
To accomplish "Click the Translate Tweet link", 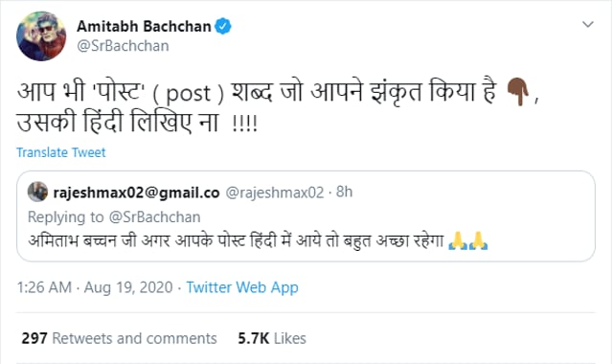I will [x=61, y=152].
